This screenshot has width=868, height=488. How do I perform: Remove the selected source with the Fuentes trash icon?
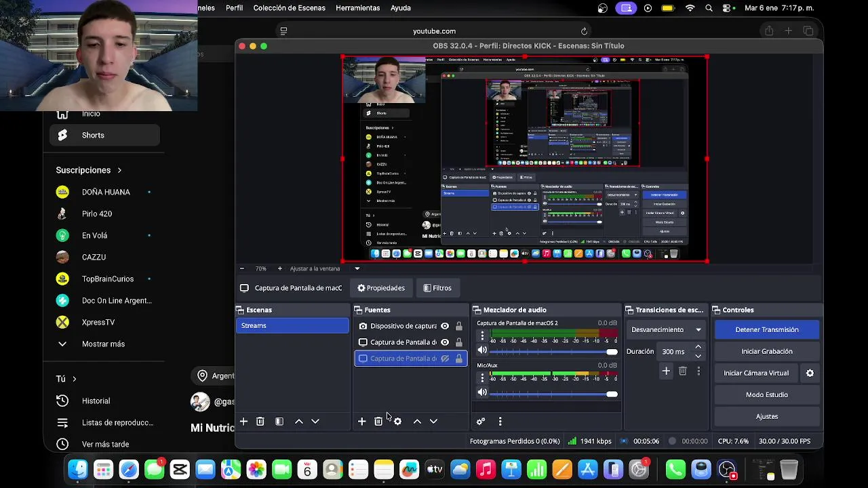378,422
